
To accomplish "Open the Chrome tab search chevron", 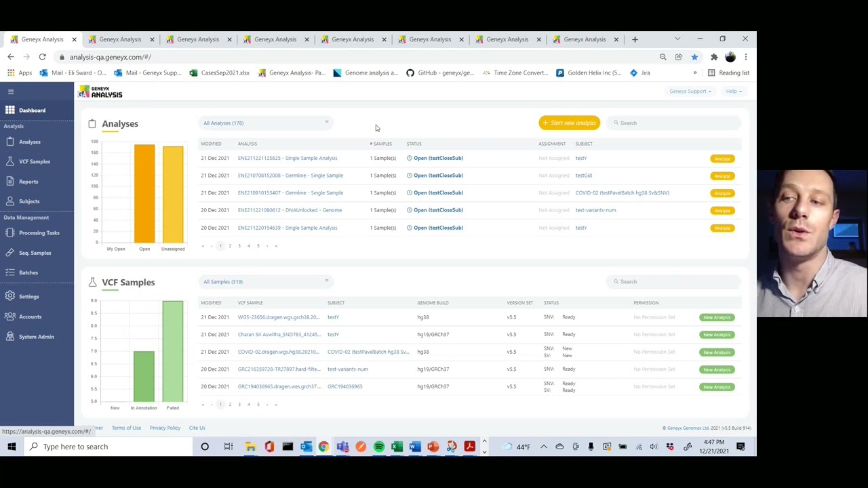I will [x=677, y=39].
